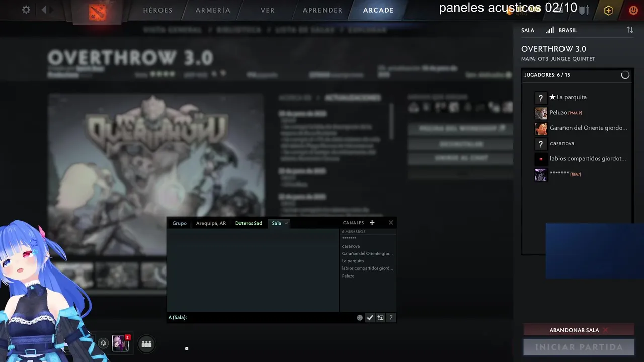Image resolution: width=644 pixels, height=362 pixels.
Task: Click the pop-out chat window icon
Action: [380, 318]
